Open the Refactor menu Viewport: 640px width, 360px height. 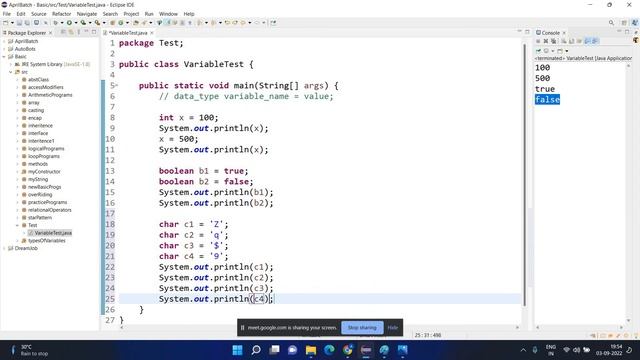click(61, 14)
